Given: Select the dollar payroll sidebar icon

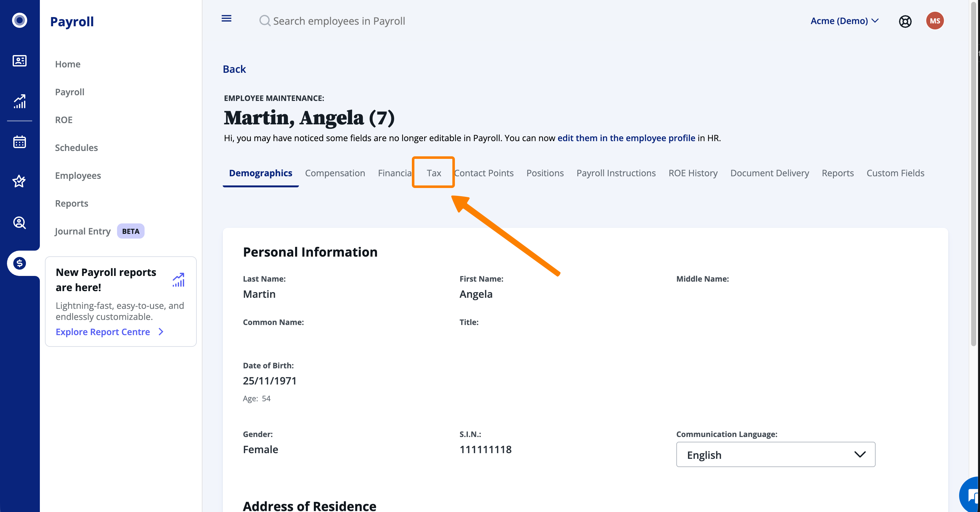Looking at the screenshot, I should coord(19,263).
